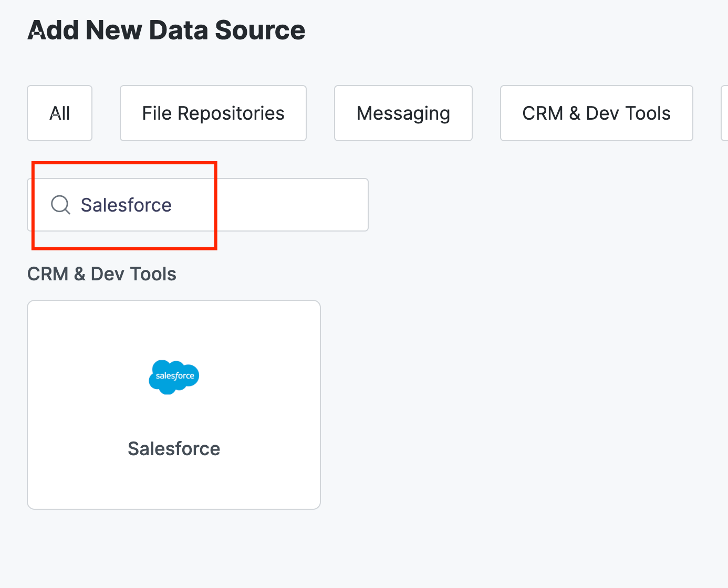Select the All category filter

(59, 113)
